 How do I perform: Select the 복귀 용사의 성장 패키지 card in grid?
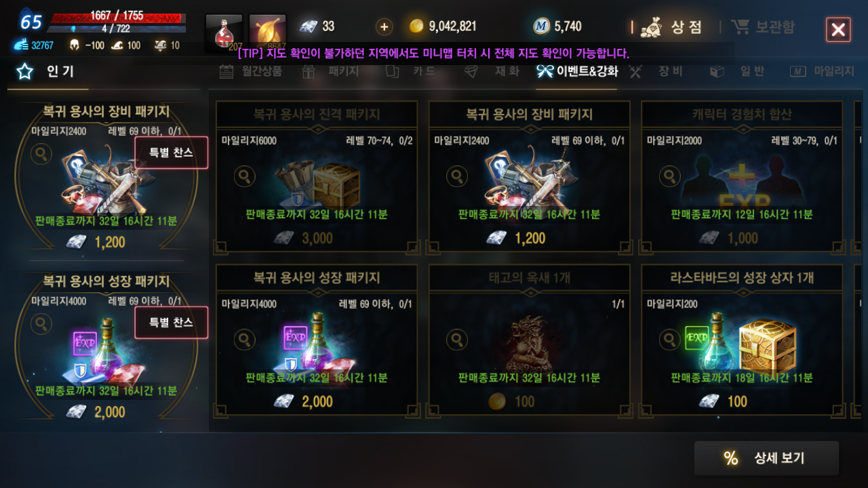tap(317, 340)
